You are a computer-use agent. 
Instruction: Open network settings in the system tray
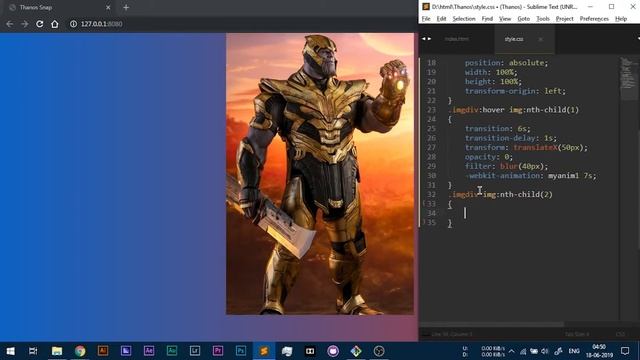click(523, 351)
